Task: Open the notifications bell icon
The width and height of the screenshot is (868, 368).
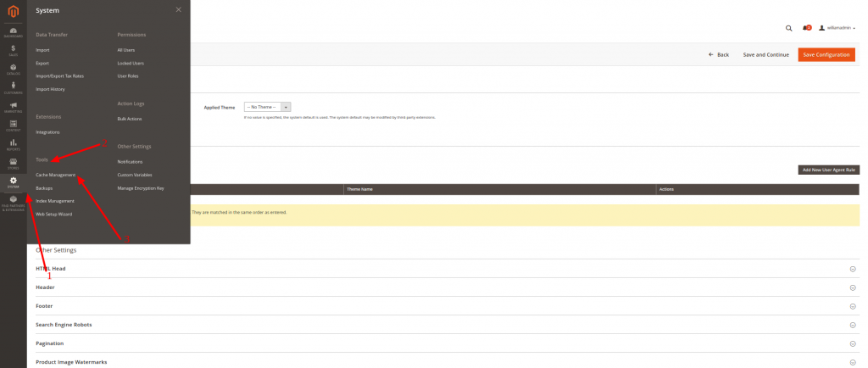Action: click(805, 28)
